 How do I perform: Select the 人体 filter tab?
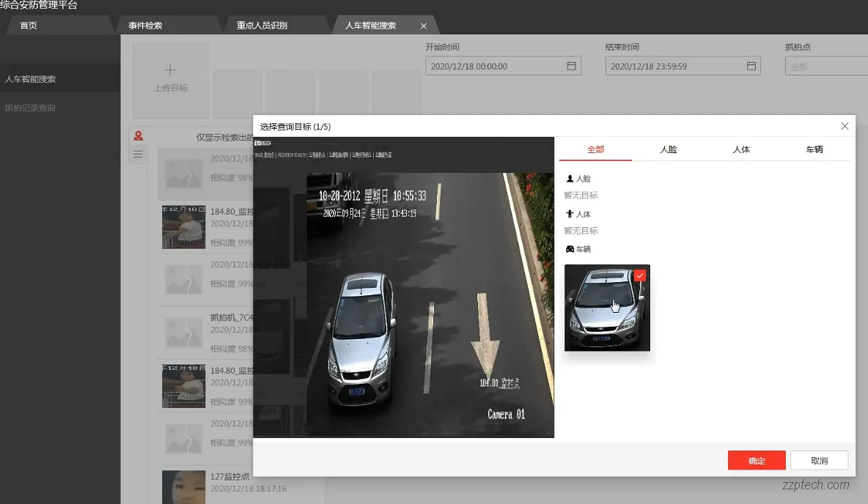[741, 149]
